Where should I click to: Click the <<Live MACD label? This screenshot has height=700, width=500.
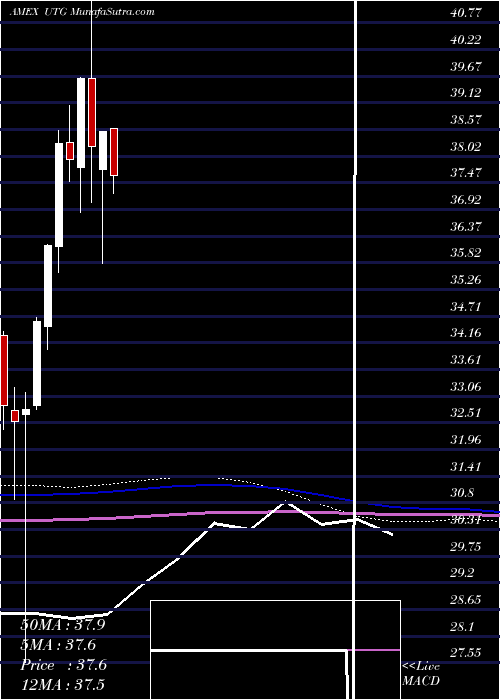point(421,673)
